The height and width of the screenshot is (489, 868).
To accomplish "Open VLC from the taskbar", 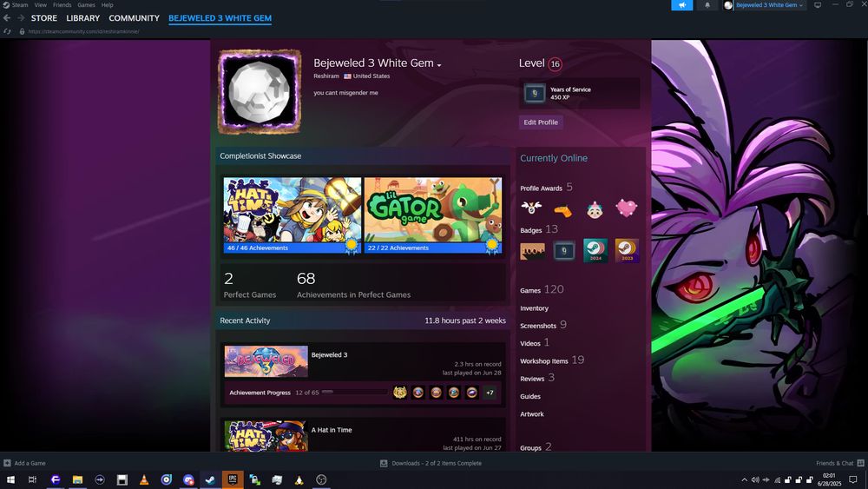I will point(144,479).
